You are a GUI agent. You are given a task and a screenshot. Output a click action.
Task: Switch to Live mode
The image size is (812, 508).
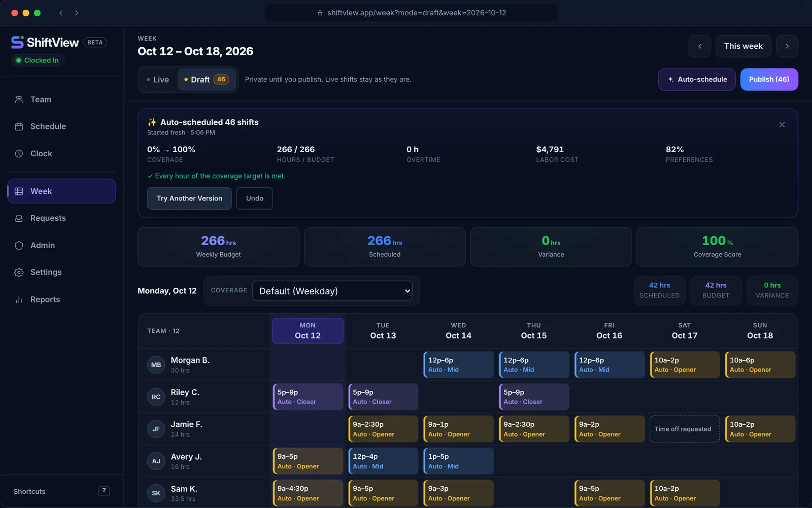point(158,80)
